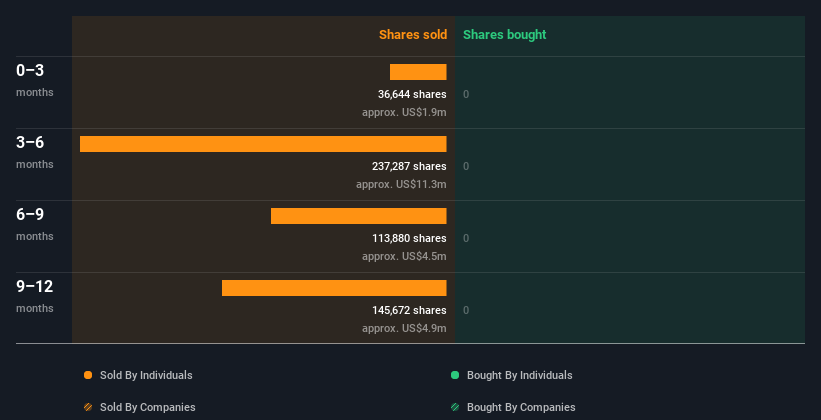Click the approx. US$1.9m amount
821x420 pixels.
(x=404, y=112)
